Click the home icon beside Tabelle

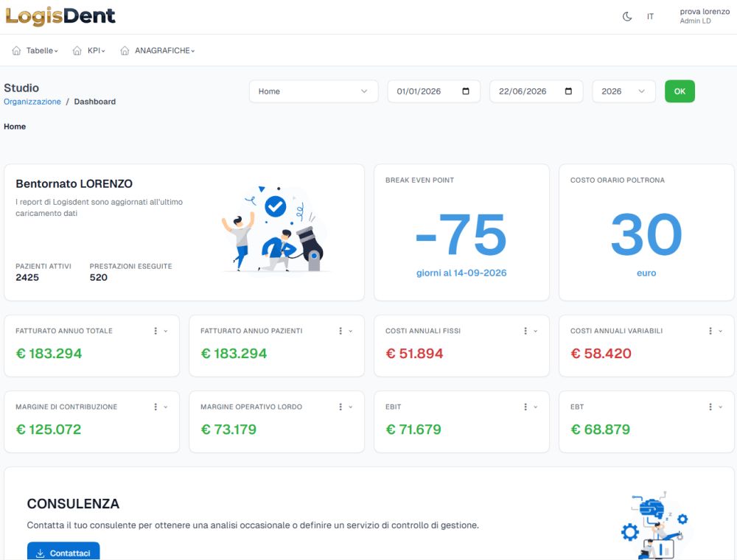point(16,50)
